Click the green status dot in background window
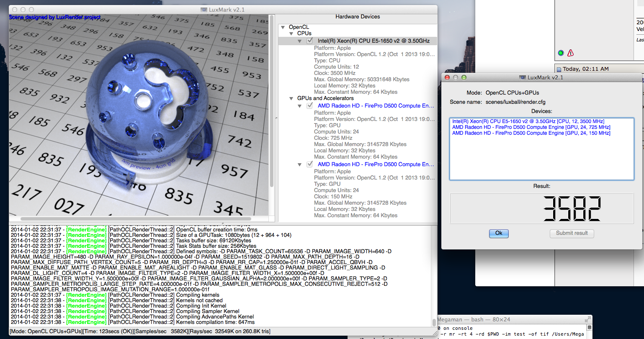 561,53
